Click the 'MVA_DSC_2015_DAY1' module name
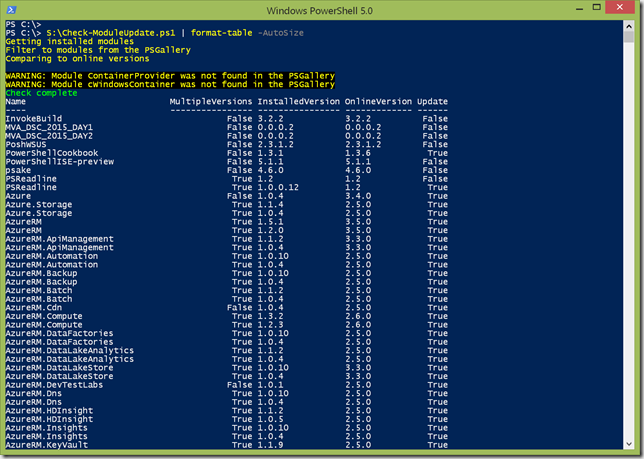This screenshot has width=644, height=459. click(49, 127)
